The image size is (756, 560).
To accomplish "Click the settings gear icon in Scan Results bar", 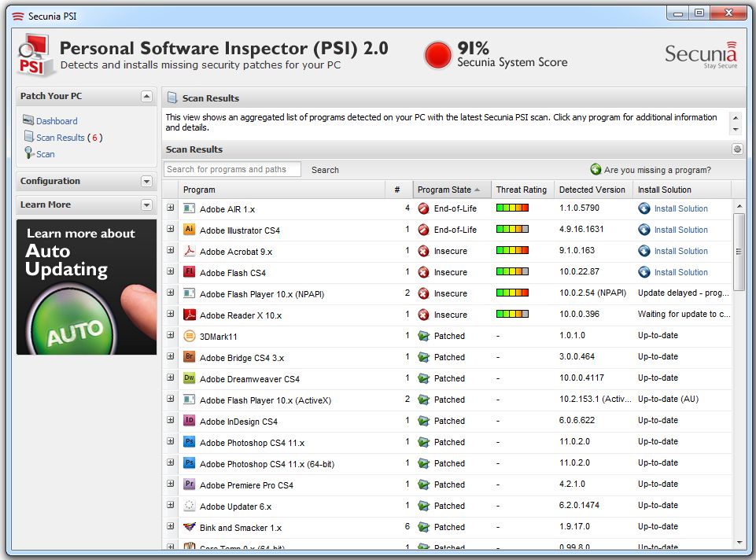I will point(737,149).
